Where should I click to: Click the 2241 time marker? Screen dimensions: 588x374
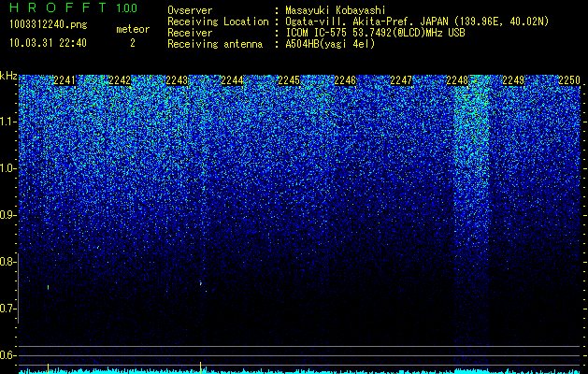point(65,80)
